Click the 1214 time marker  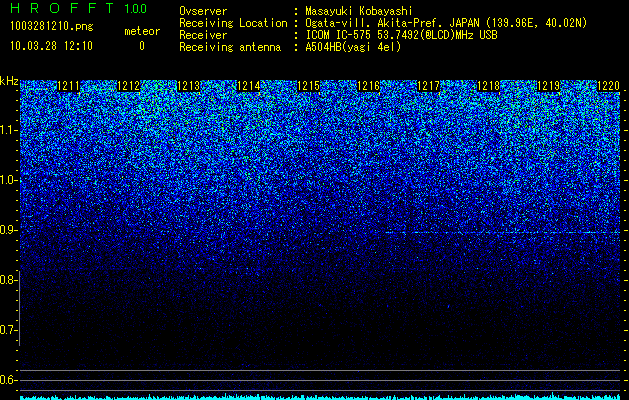point(249,86)
